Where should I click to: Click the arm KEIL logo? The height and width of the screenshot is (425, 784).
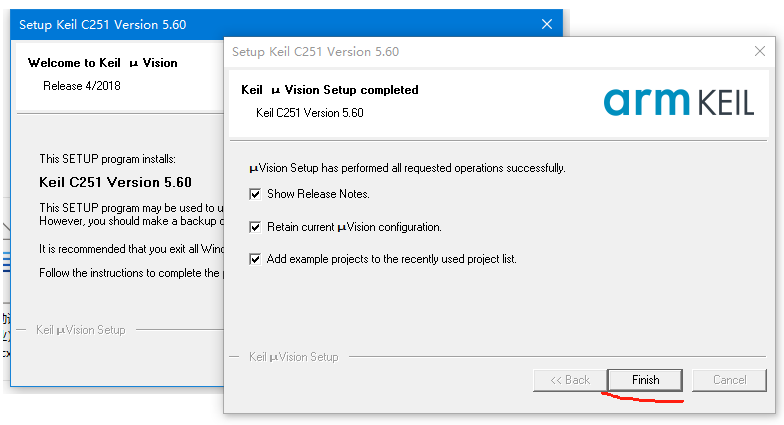pos(678,102)
